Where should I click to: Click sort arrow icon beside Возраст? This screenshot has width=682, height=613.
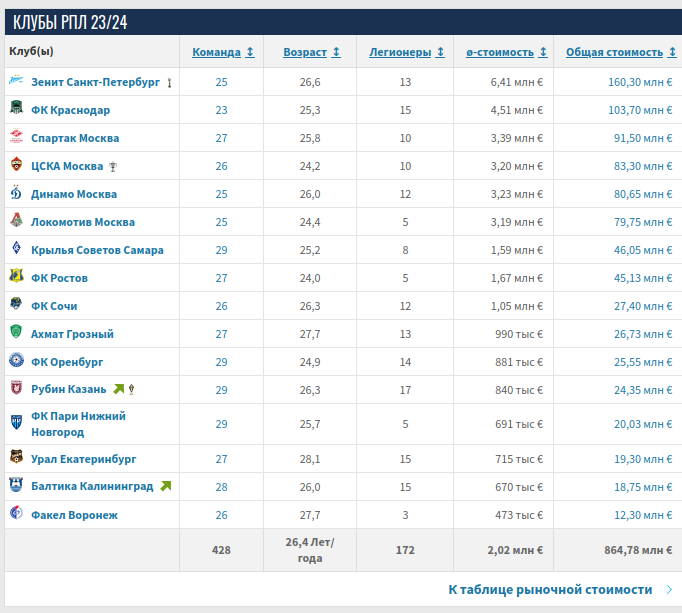pos(336,52)
